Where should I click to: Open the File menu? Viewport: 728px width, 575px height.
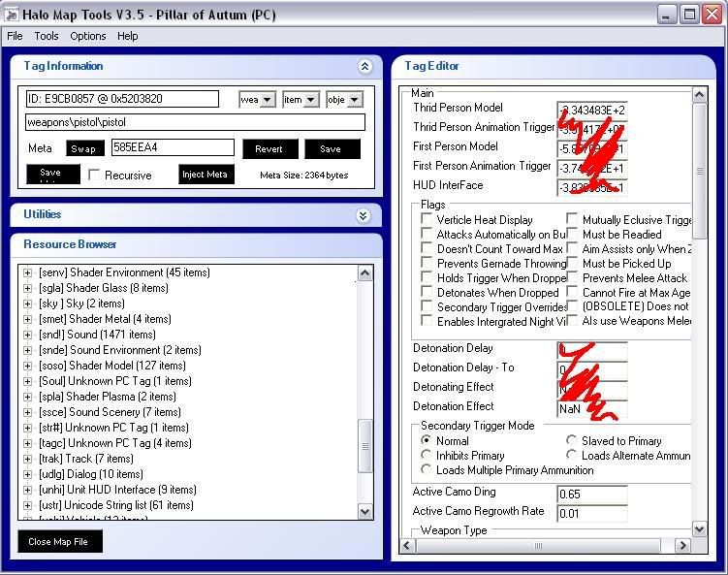pos(15,36)
